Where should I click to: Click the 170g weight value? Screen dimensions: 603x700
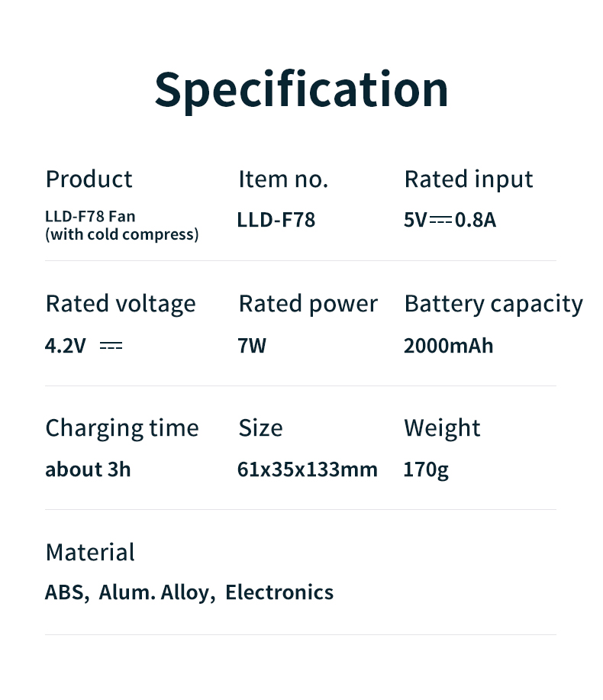[x=426, y=469]
